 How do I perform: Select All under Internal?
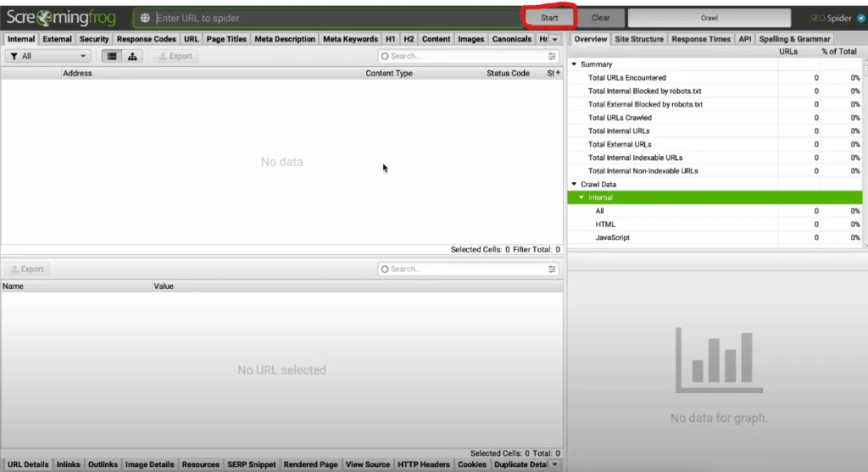coord(714,211)
